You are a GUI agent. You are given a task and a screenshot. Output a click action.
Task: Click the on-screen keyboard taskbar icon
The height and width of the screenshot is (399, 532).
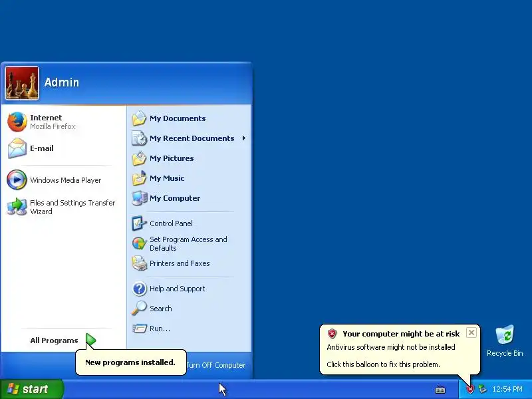tap(440, 389)
